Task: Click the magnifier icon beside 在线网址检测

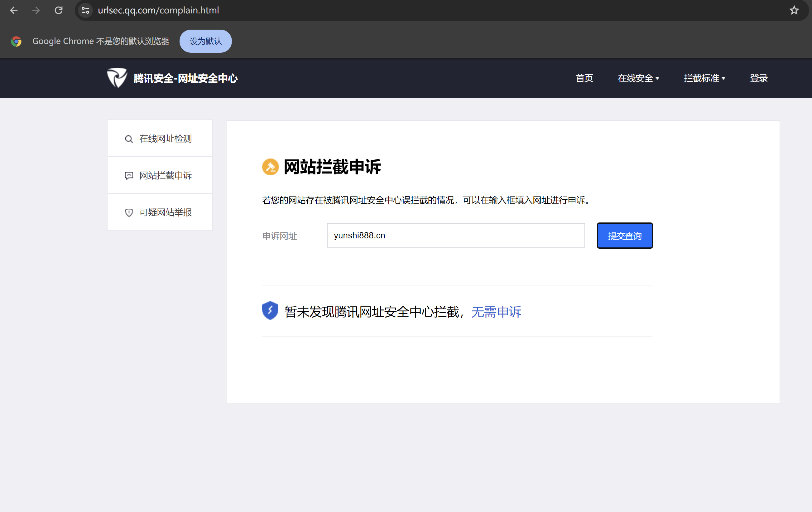Action: click(x=129, y=139)
